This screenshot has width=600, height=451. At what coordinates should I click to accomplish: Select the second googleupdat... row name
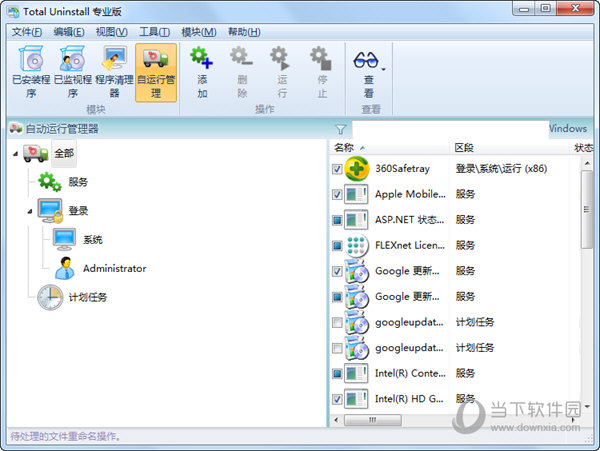coord(409,348)
